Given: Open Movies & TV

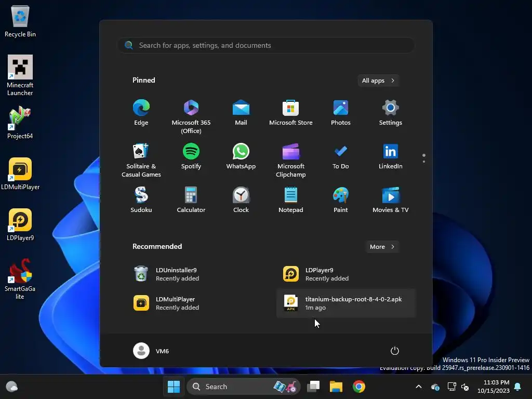Looking at the screenshot, I should pyautogui.click(x=391, y=201).
